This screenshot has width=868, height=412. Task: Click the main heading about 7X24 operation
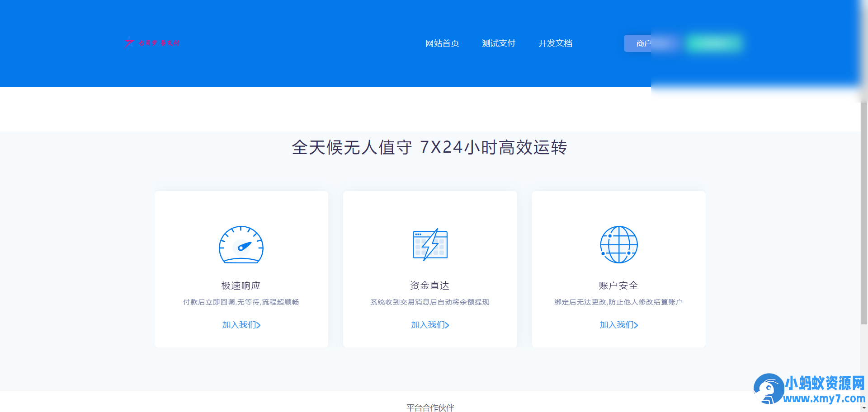point(430,148)
